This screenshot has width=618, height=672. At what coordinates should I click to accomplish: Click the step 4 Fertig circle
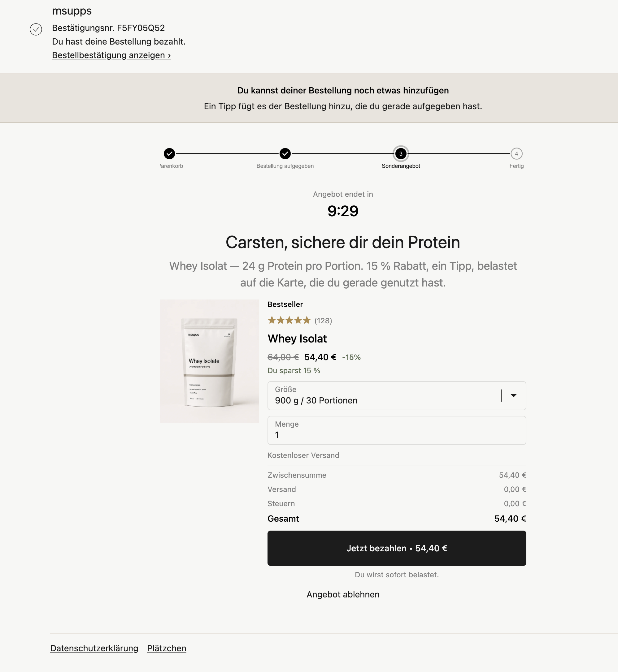(517, 154)
